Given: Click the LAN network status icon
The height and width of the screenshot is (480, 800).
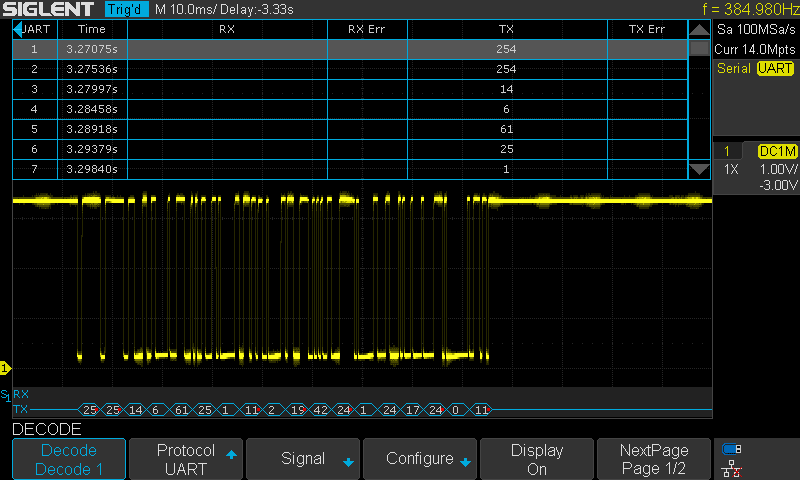Looking at the screenshot, I should (732, 468).
